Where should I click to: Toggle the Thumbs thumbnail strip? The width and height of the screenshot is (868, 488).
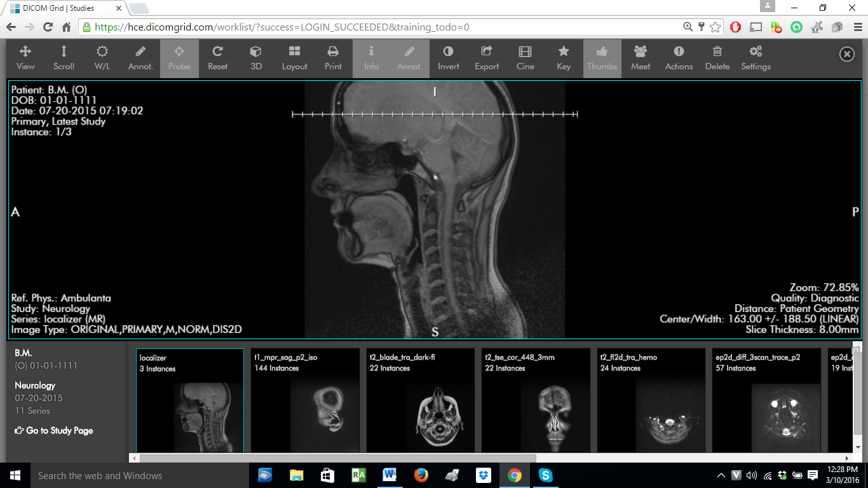coord(602,58)
